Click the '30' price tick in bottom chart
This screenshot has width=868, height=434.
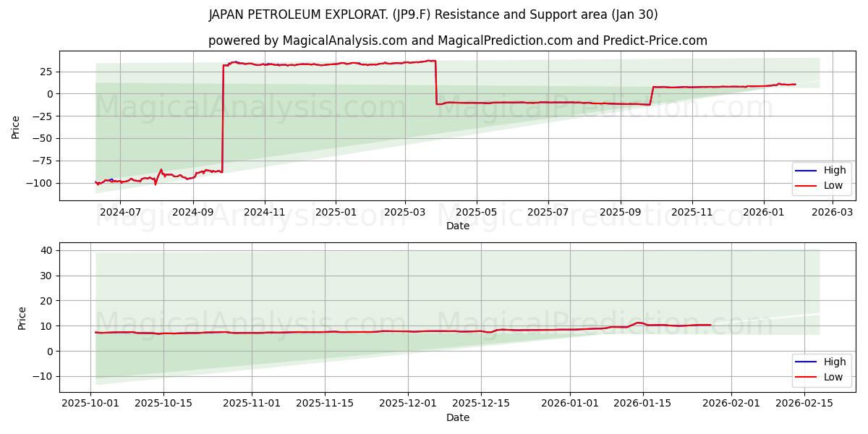point(48,276)
